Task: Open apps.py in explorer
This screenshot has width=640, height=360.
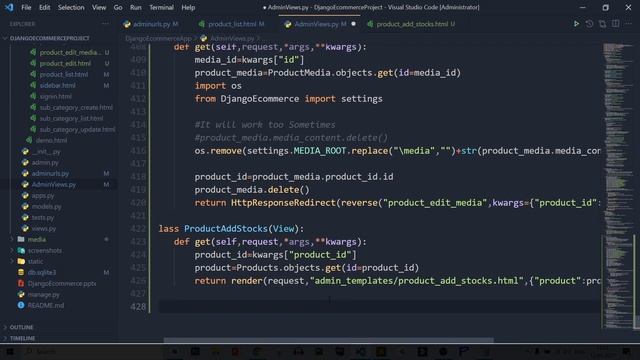Action: click(x=42, y=196)
